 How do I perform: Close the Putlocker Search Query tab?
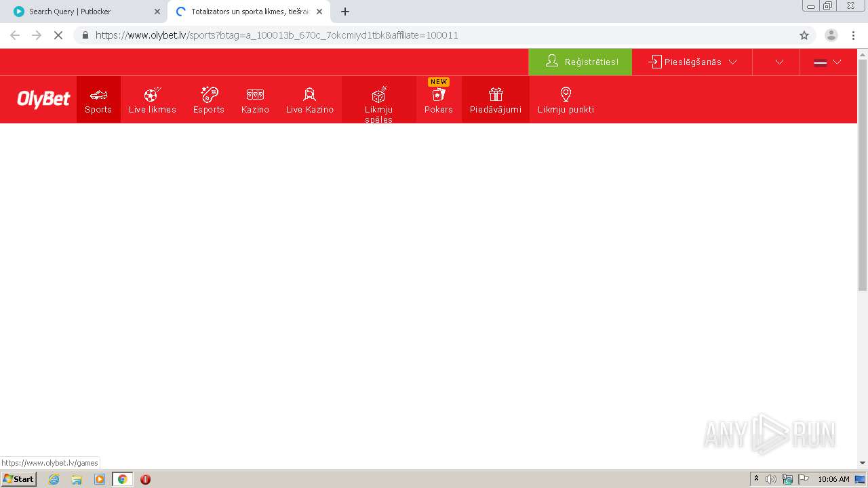157,12
